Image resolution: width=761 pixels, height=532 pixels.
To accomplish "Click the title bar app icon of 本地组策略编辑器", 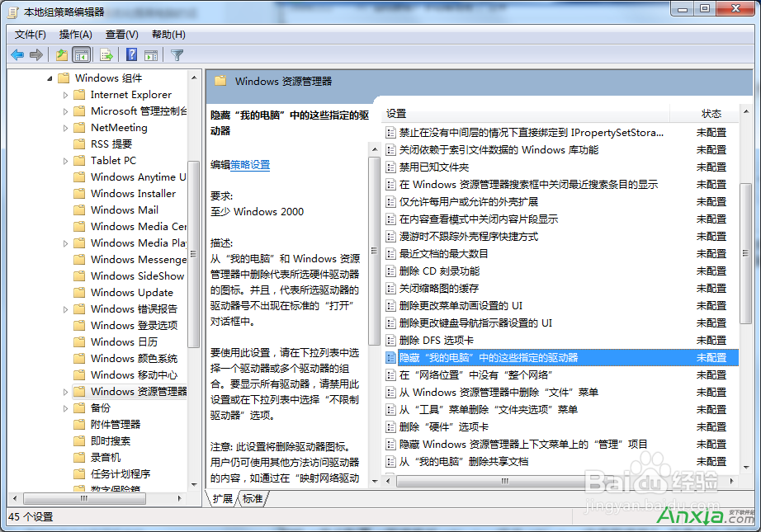I will coord(13,12).
